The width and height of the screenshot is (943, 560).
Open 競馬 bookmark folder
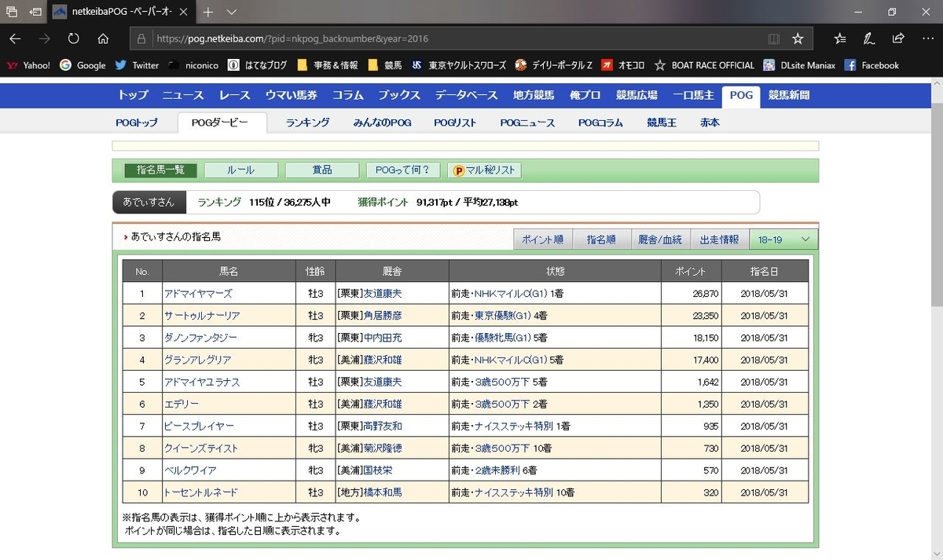point(385,65)
